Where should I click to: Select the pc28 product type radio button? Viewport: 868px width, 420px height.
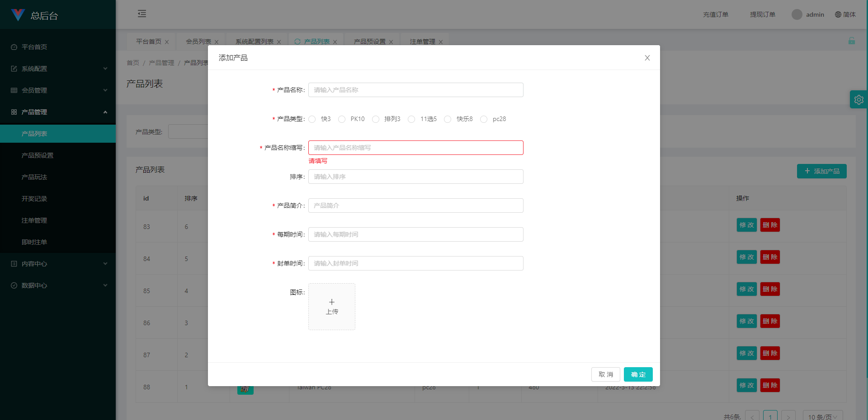pyautogui.click(x=484, y=119)
